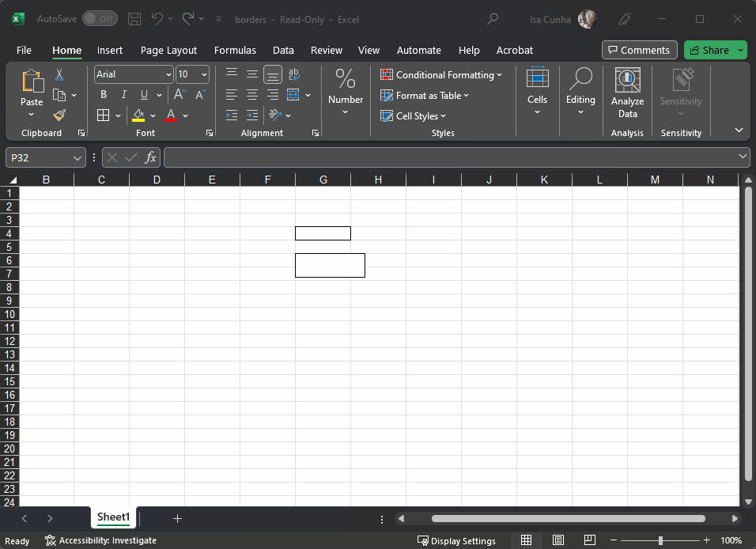
Task: Click the Merge & Center icon
Action: (293, 95)
